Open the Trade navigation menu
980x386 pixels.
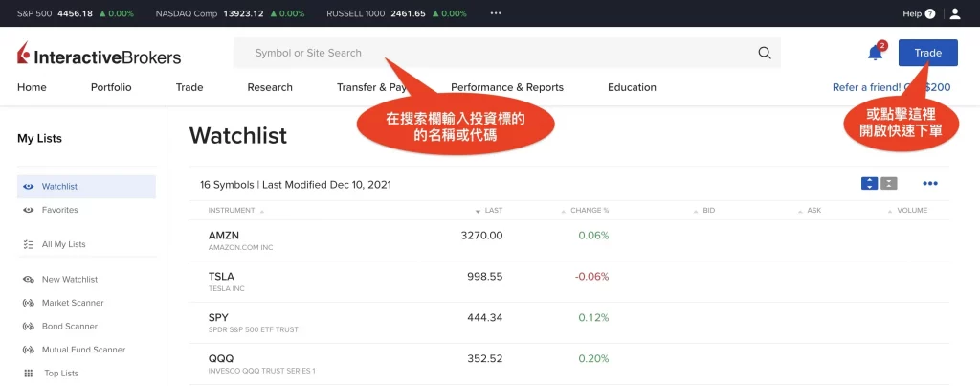point(189,87)
